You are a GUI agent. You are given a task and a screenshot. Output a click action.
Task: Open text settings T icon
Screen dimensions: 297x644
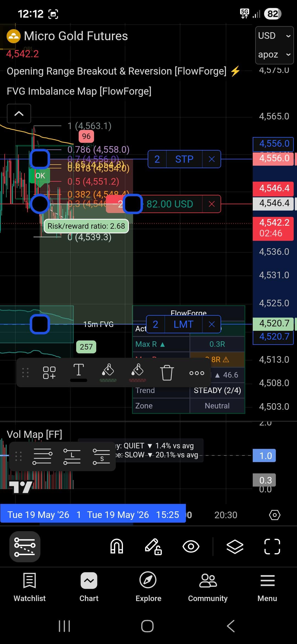[79, 372]
